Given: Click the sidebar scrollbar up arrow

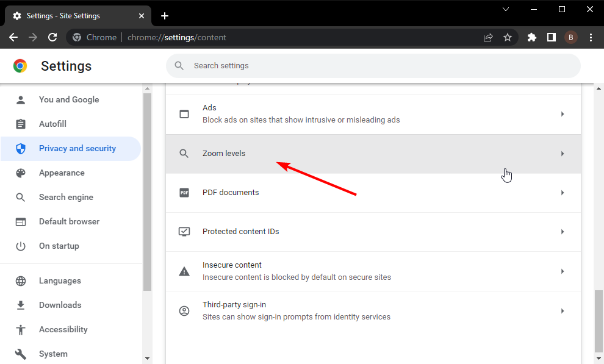Looking at the screenshot, I should click(x=147, y=89).
